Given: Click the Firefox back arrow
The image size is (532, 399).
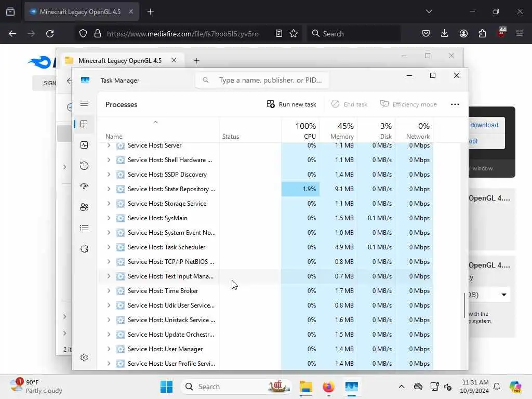Looking at the screenshot, I should coord(12,34).
